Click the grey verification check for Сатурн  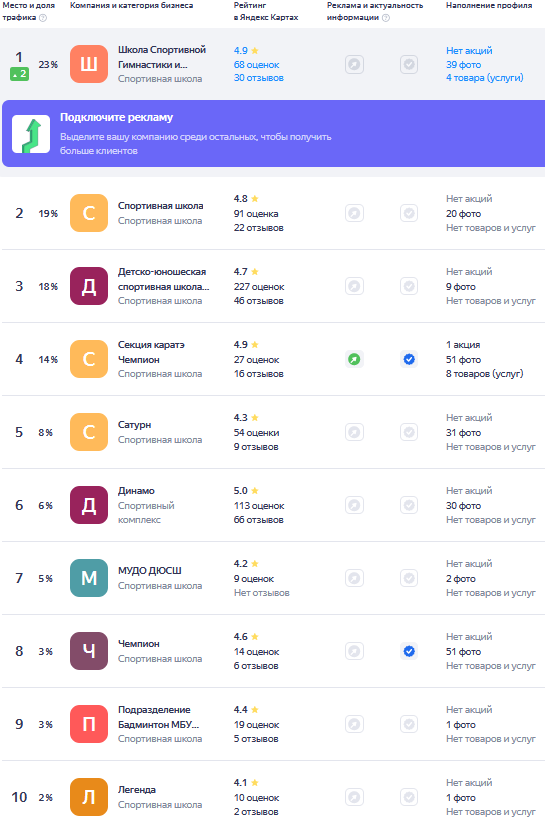tap(409, 432)
